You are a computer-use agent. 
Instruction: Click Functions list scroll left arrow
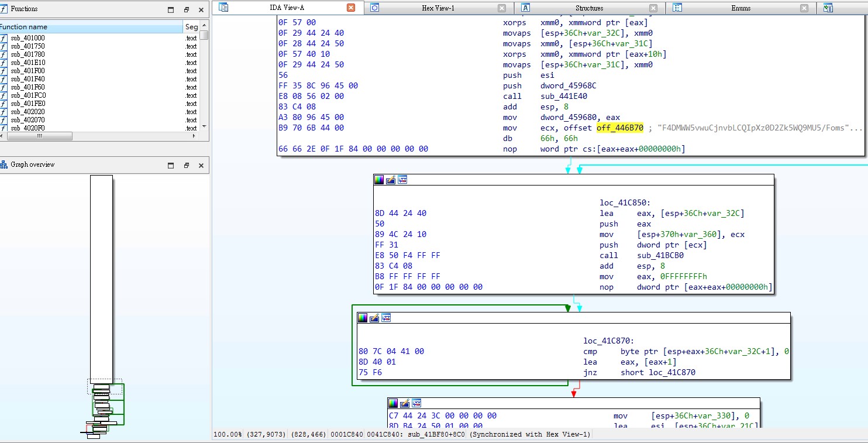click(x=2, y=136)
